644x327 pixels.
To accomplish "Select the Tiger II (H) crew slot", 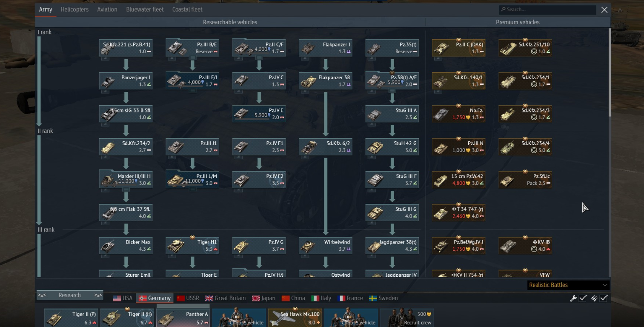I will (x=127, y=318).
